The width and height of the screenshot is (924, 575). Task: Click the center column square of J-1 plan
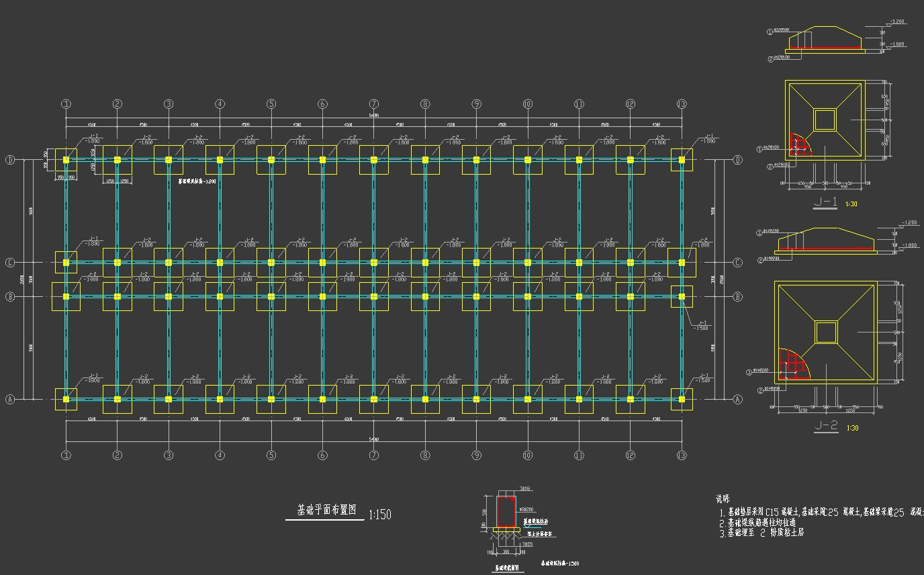point(825,120)
